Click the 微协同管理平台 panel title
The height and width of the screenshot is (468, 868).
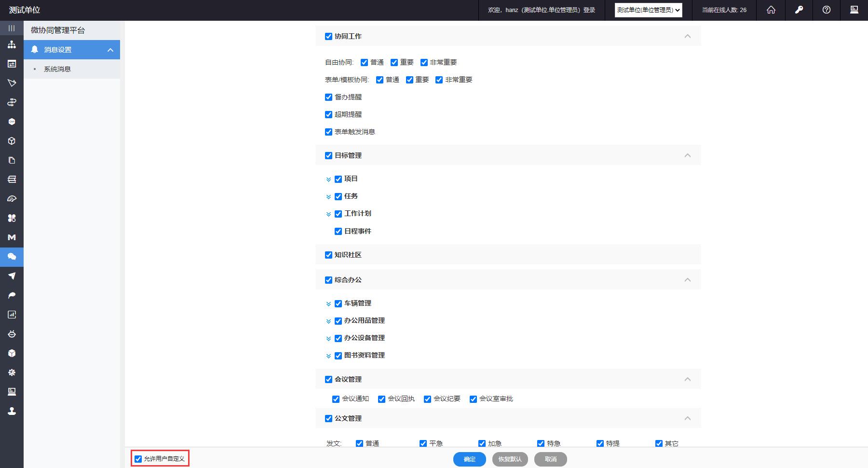[x=58, y=30]
